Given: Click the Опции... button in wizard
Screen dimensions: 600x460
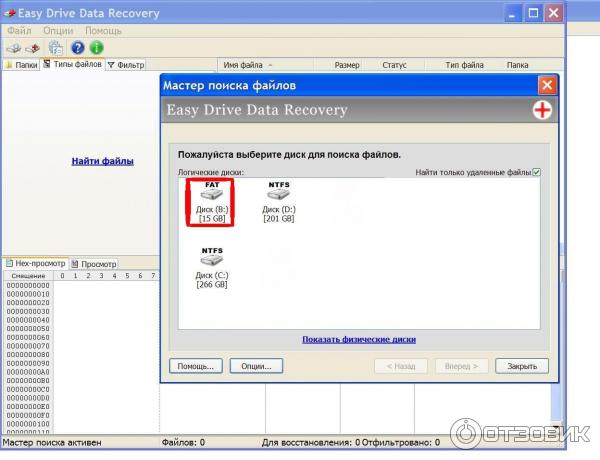Looking at the screenshot, I should [256, 366].
